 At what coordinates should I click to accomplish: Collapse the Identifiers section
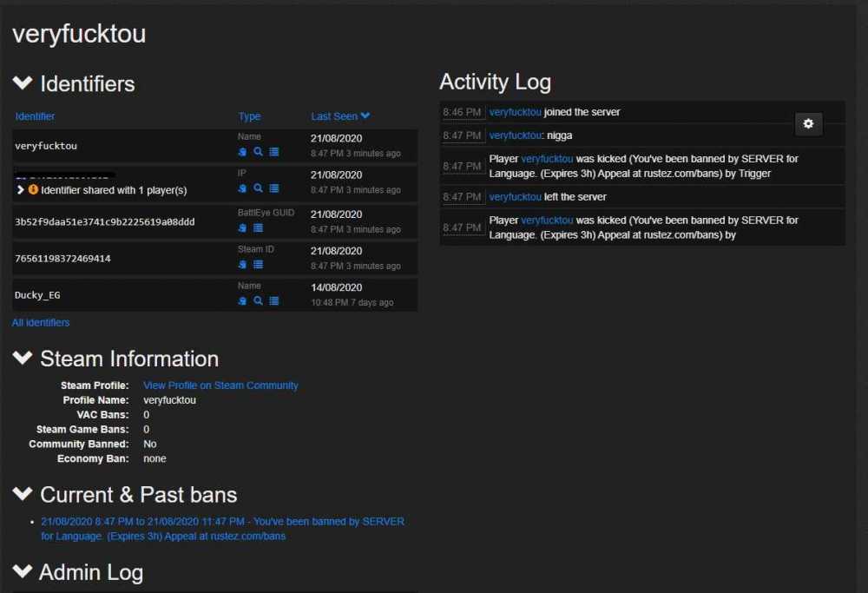pos(23,83)
